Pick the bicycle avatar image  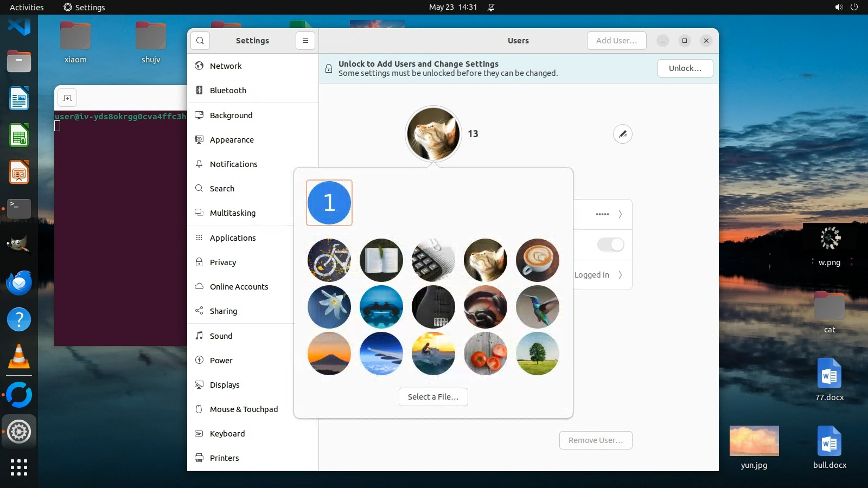pos(329,260)
